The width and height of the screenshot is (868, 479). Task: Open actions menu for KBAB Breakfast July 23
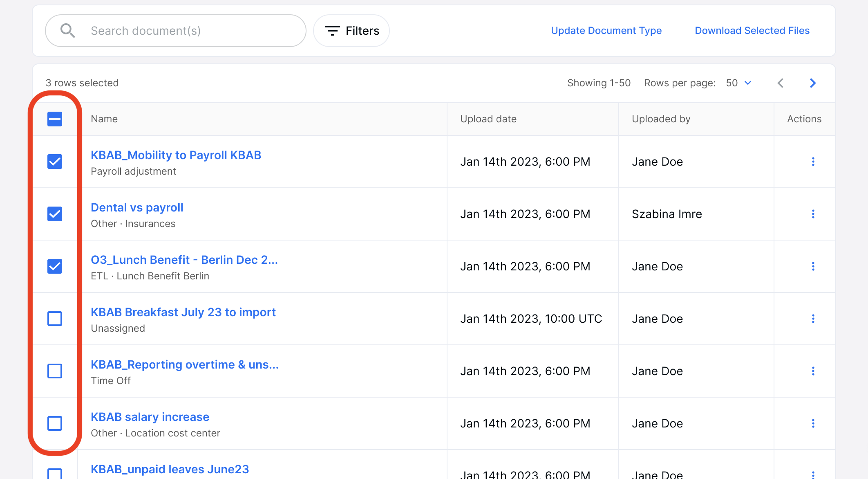click(x=813, y=319)
